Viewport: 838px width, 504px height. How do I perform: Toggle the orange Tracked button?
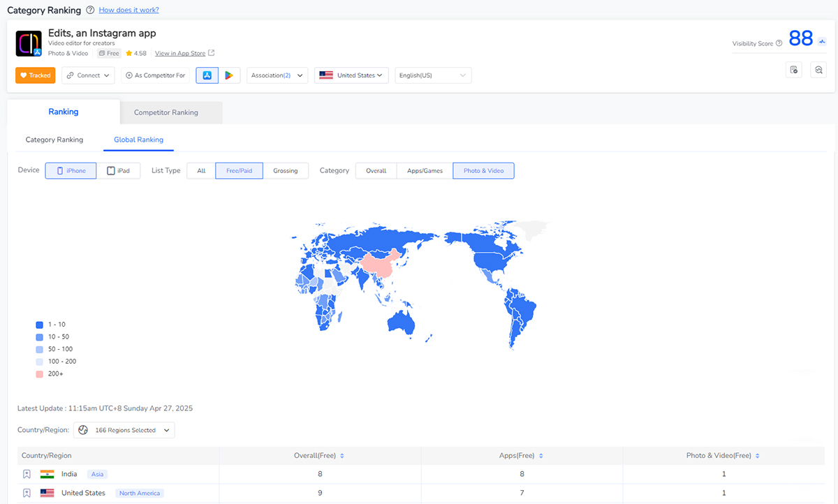click(35, 75)
